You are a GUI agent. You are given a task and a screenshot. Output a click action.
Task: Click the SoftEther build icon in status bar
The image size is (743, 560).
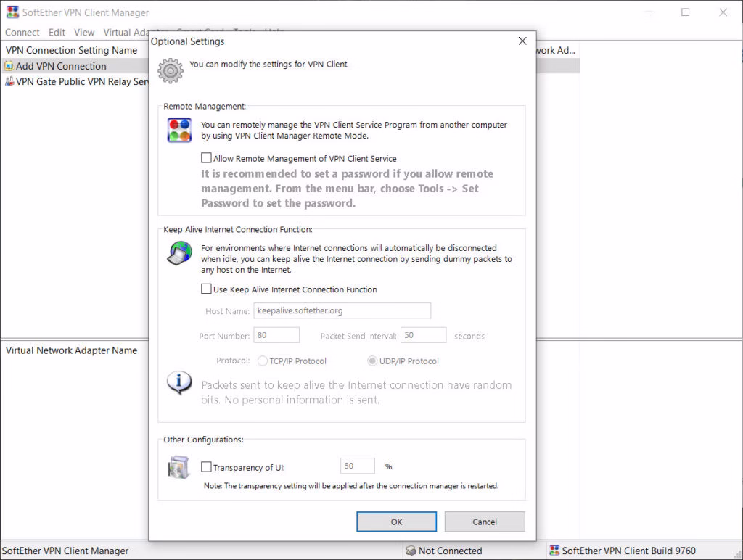[554, 551]
